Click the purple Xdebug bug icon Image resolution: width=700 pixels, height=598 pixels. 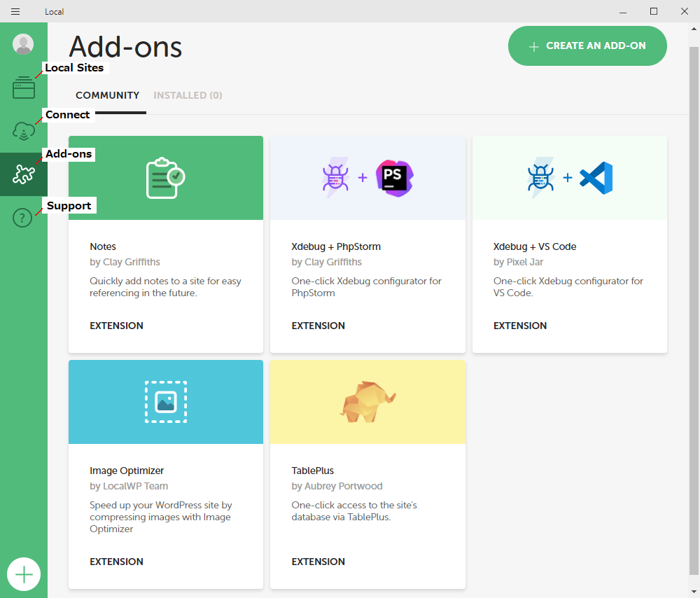tap(335, 178)
